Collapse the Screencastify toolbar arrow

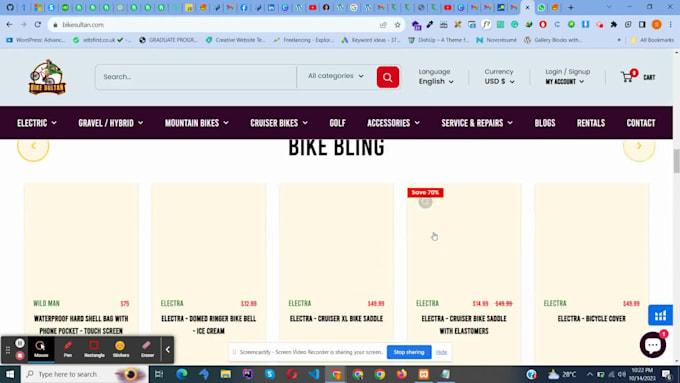click(168, 350)
